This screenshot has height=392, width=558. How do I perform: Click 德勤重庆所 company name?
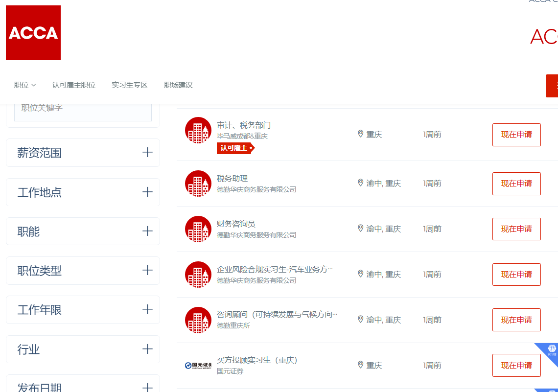click(233, 325)
